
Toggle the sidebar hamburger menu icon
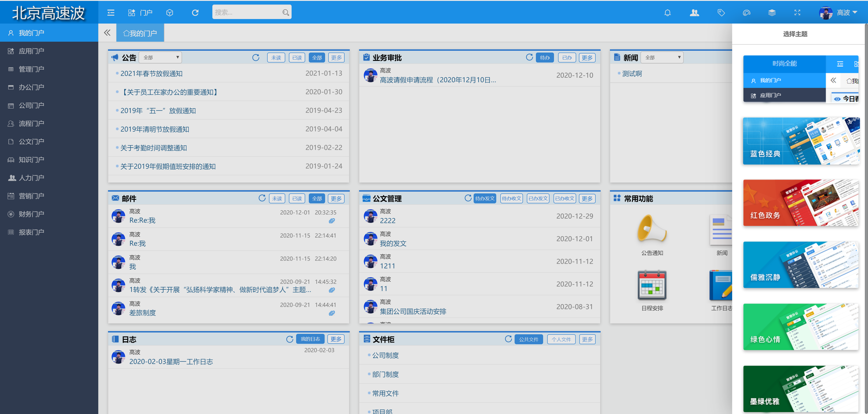point(111,13)
